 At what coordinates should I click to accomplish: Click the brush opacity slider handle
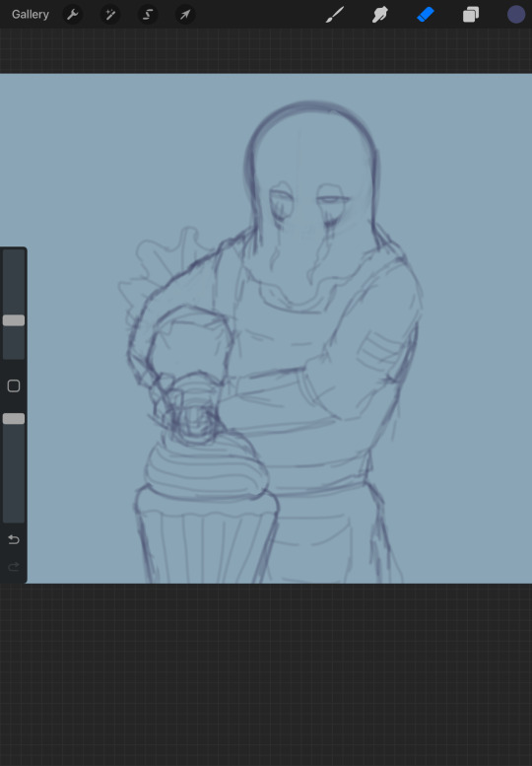tap(14, 419)
